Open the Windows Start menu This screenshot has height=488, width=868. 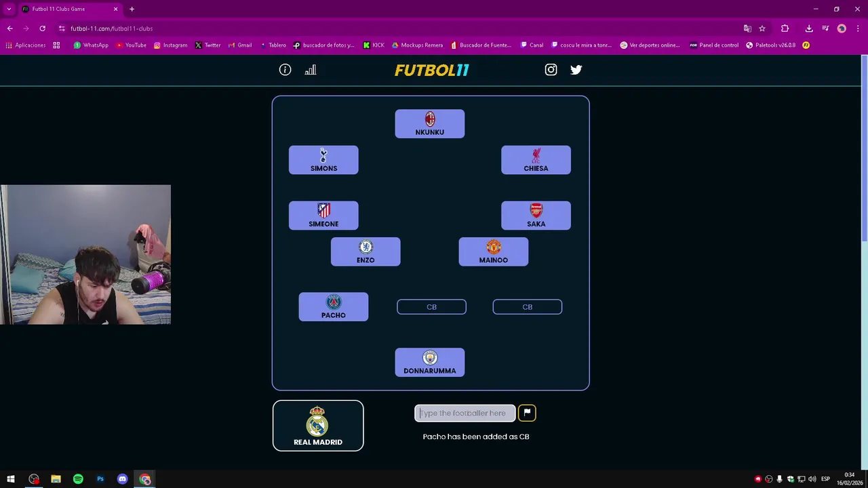pos(10,479)
